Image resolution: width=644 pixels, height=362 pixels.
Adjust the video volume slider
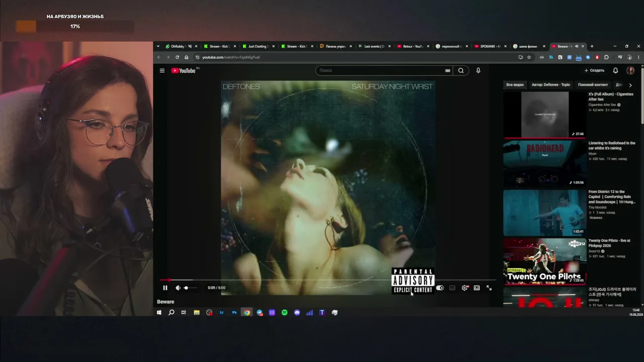[x=190, y=288]
